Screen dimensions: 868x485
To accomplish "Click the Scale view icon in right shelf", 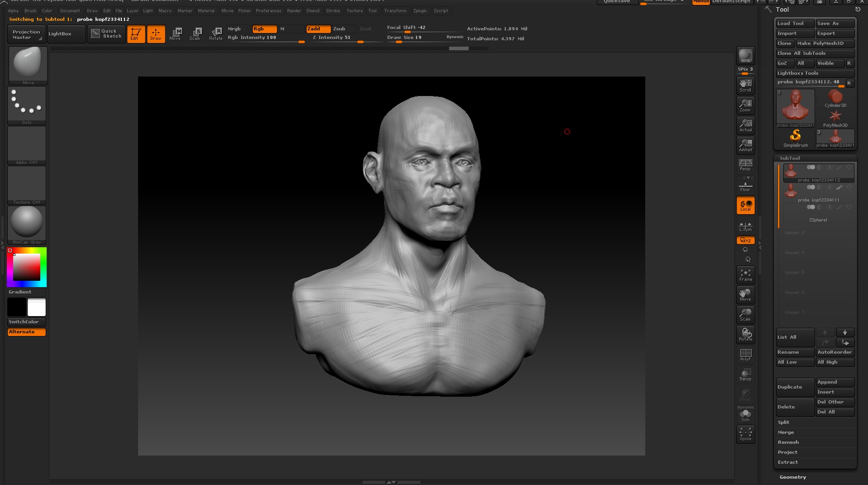I will pos(745,315).
